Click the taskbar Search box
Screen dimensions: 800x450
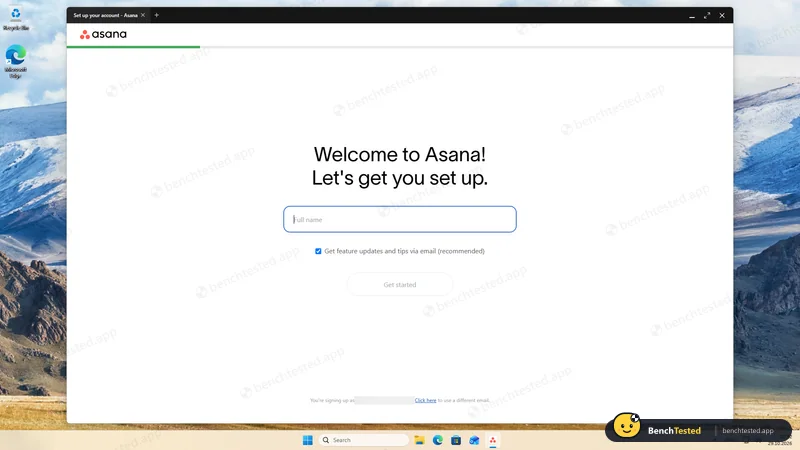364,440
